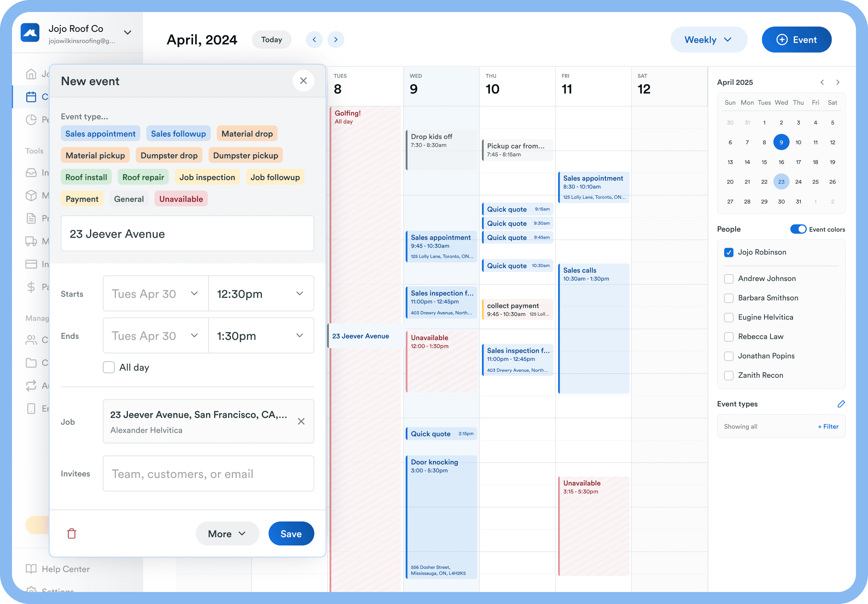Click the mini calendar next month arrow
868x604 pixels.
click(838, 83)
